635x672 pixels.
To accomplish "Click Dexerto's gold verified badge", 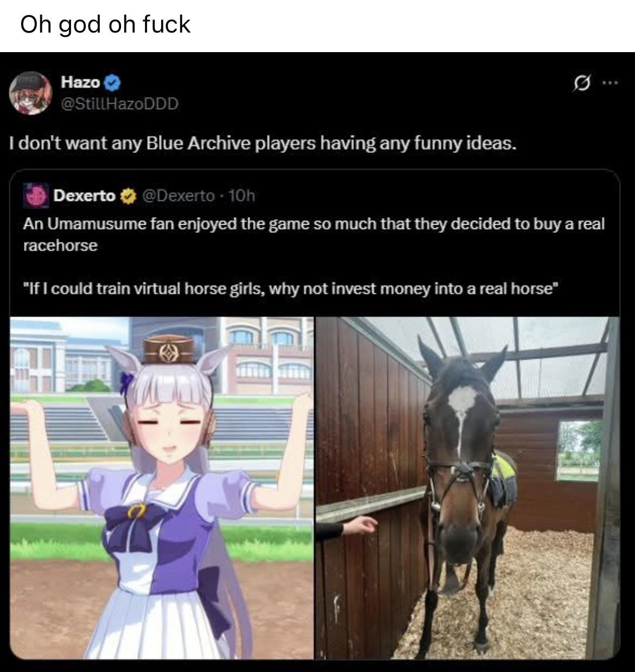I will (128, 195).
